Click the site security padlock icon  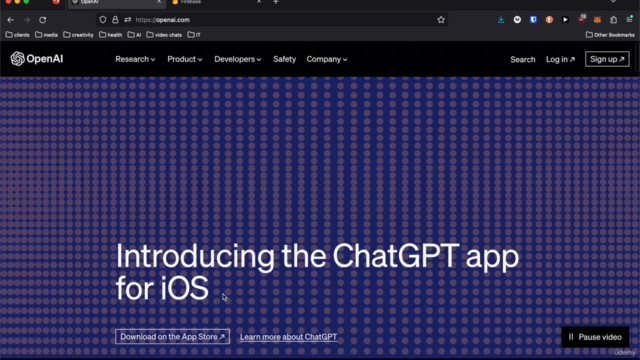[x=115, y=20]
